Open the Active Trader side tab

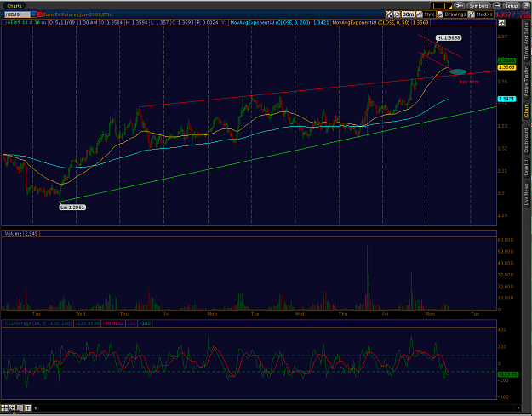[x=527, y=83]
